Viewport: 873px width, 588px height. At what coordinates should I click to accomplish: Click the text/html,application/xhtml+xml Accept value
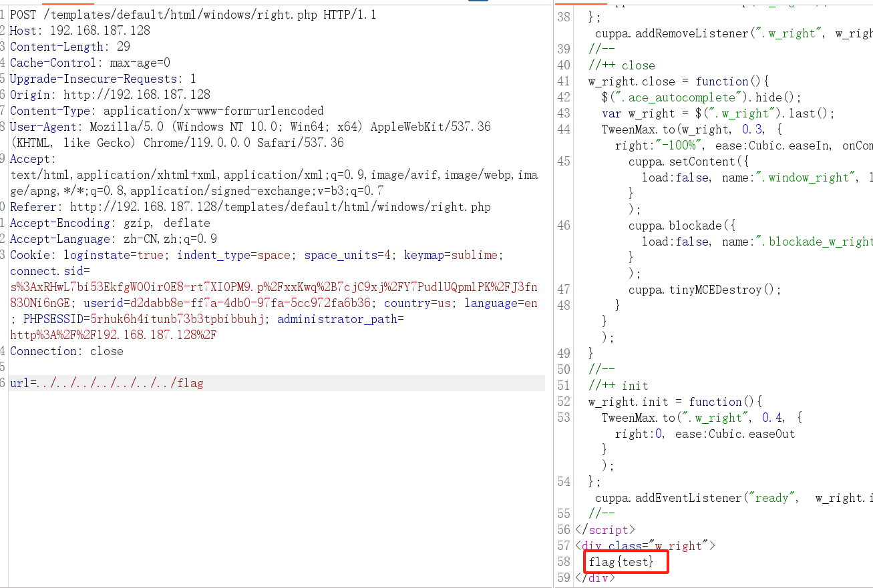click(274, 174)
